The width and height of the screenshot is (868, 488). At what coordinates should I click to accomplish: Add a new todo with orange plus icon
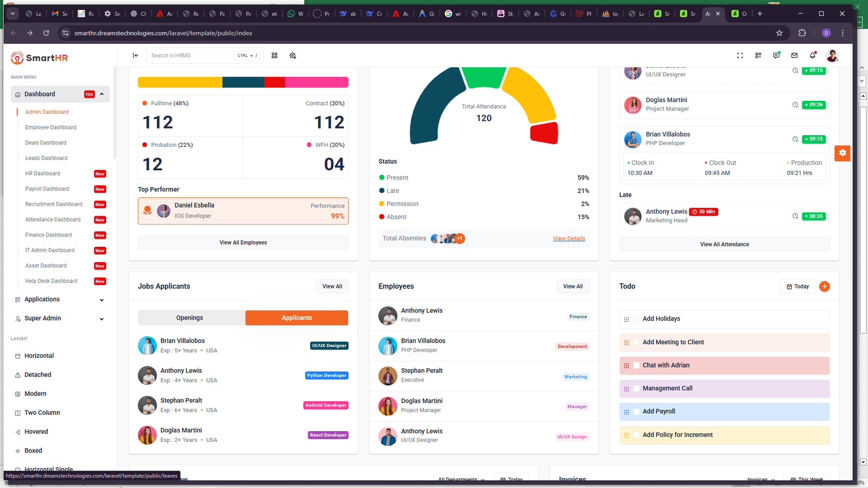coord(824,286)
